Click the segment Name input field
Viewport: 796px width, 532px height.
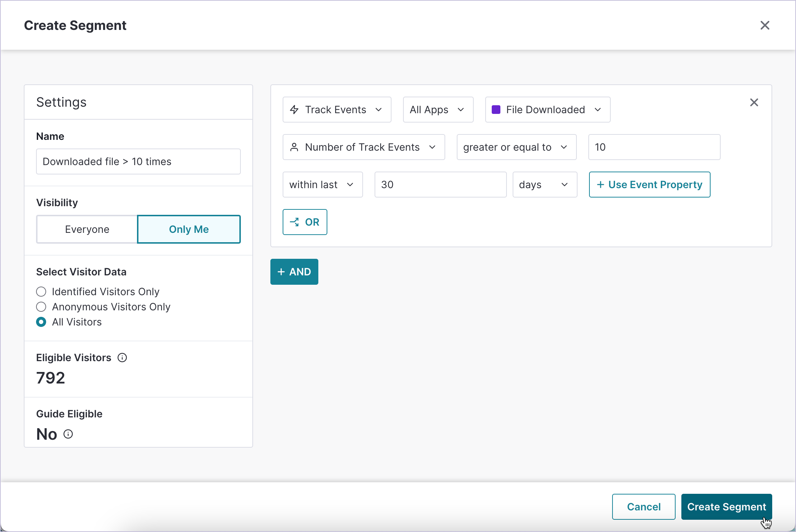click(138, 161)
